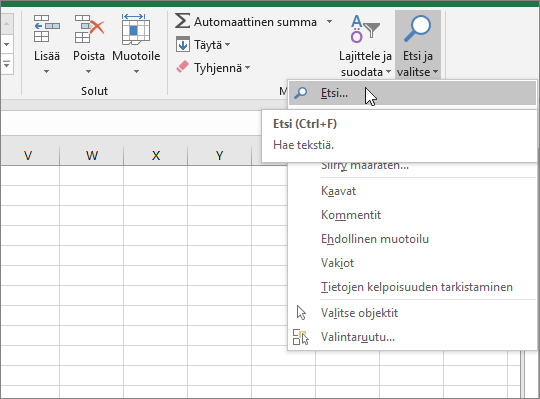Choose Etsi... from the menu
This screenshot has width=540, height=399.
click(x=412, y=93)
